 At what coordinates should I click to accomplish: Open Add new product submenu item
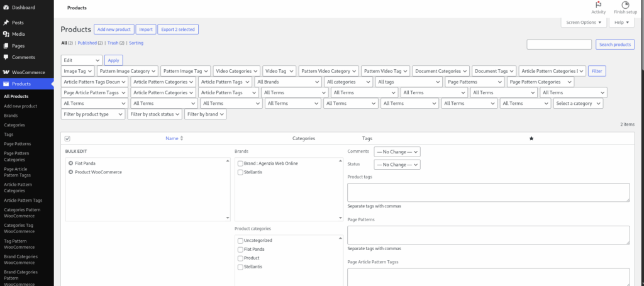[x=21, y=106]
